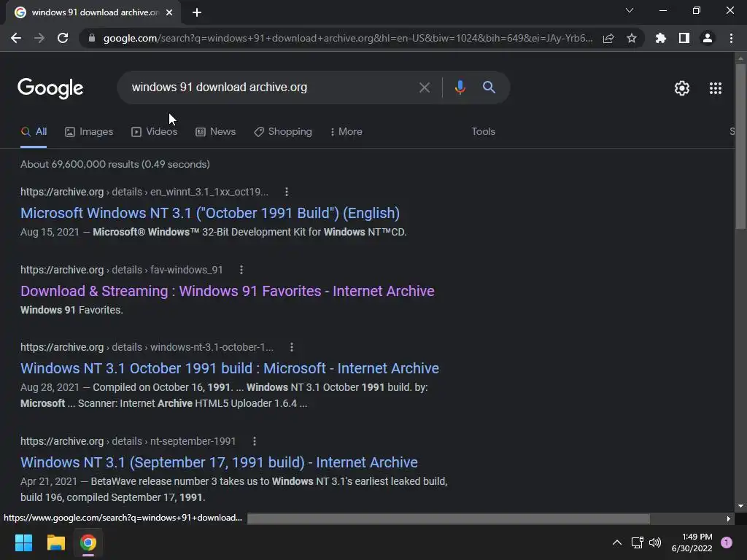Clear the search box text
Image resolution: width=747 pixels, height=560 pixels.
tap(425, 87)
